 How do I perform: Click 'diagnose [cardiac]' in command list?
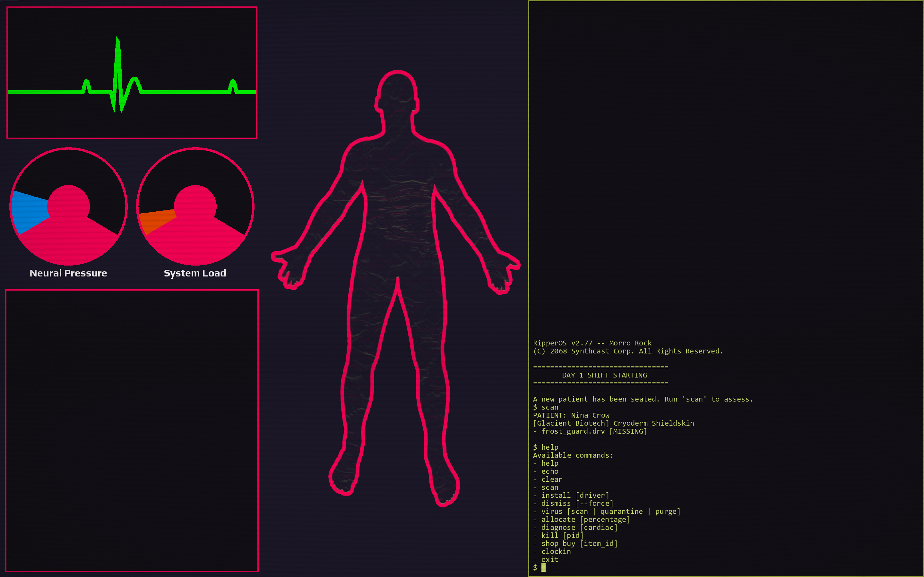click(x=579, y=527)
